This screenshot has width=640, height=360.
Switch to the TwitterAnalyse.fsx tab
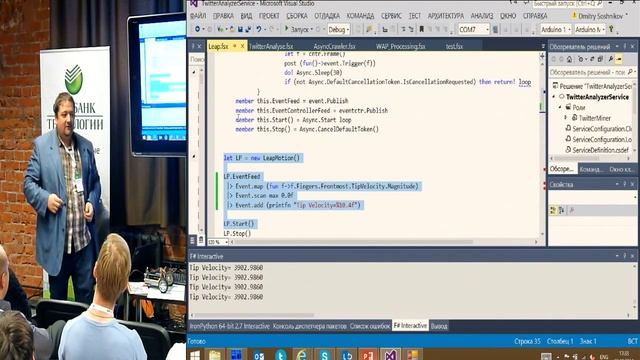click(271, 47)
